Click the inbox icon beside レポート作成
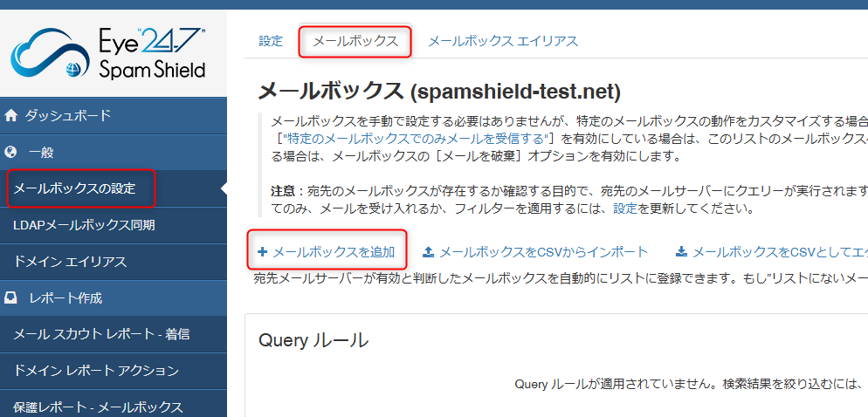Viewport: 868px width, 417px height. (10, 298)
